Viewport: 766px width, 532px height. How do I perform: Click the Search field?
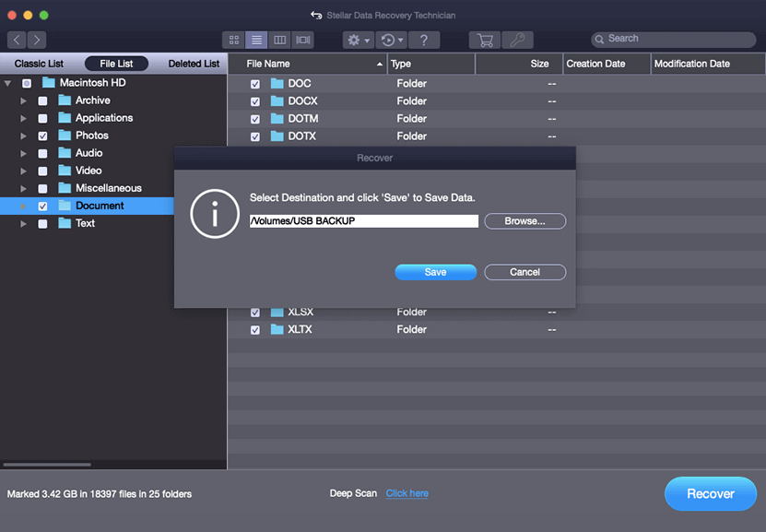click(674, 39)
